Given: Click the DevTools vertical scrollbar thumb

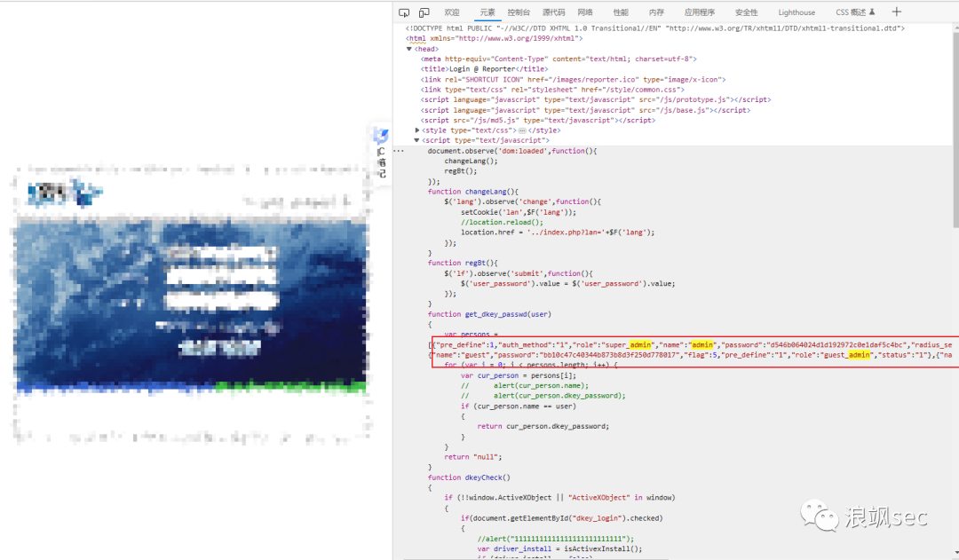Looking at the screenshot, I should [x=955, y=130].
